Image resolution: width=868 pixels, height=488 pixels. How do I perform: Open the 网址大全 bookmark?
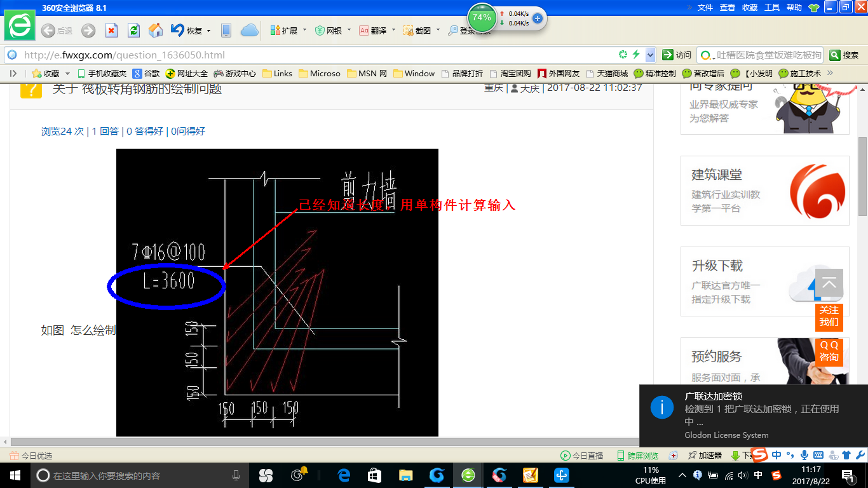[x=187, y=74]
